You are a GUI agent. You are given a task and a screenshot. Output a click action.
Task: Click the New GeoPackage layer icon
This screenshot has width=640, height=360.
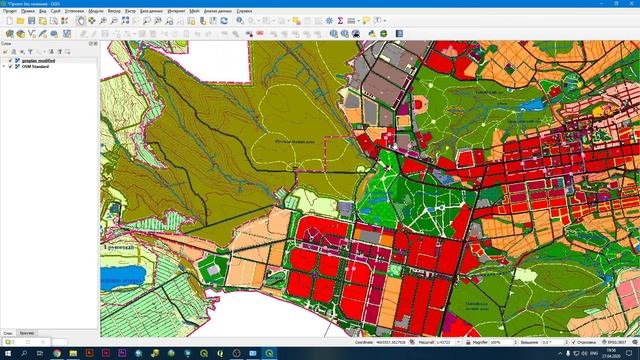click(x=20, y=34)
